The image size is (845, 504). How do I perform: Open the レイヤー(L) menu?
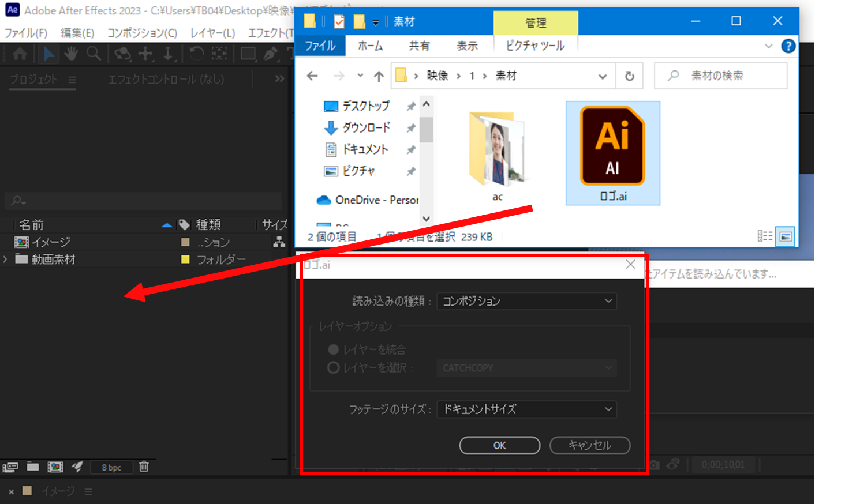coord(213,33)
